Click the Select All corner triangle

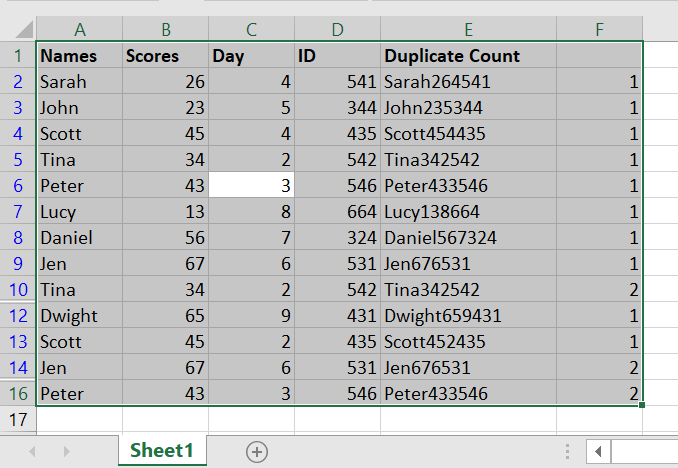click(x=24, y=29)
